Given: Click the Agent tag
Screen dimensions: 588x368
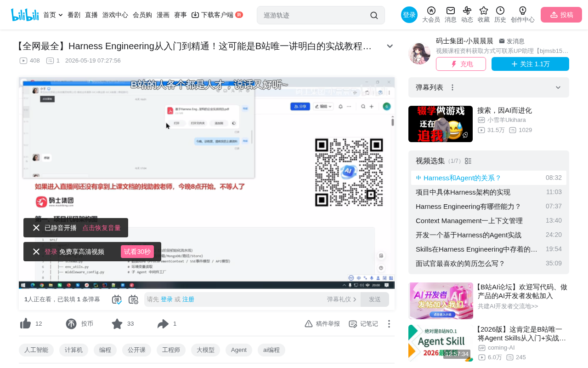Looking at the screenshot, I should 239,350.
